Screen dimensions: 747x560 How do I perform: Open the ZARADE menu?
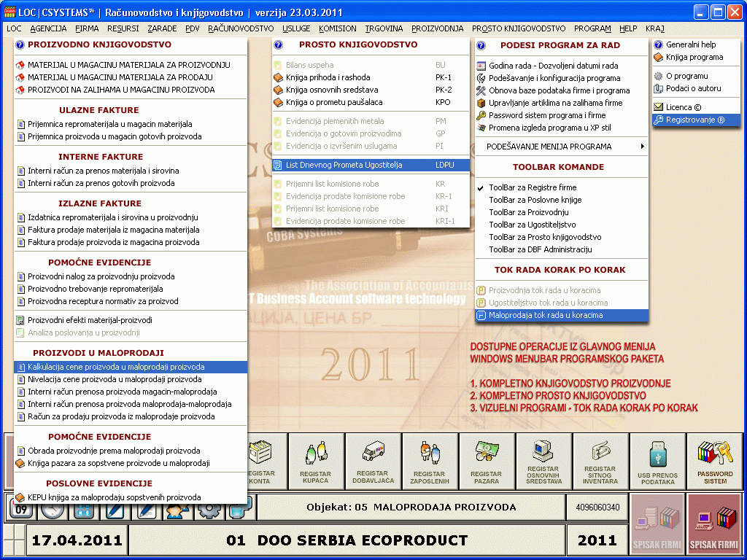pyautogui.click(x=163, y=28)
